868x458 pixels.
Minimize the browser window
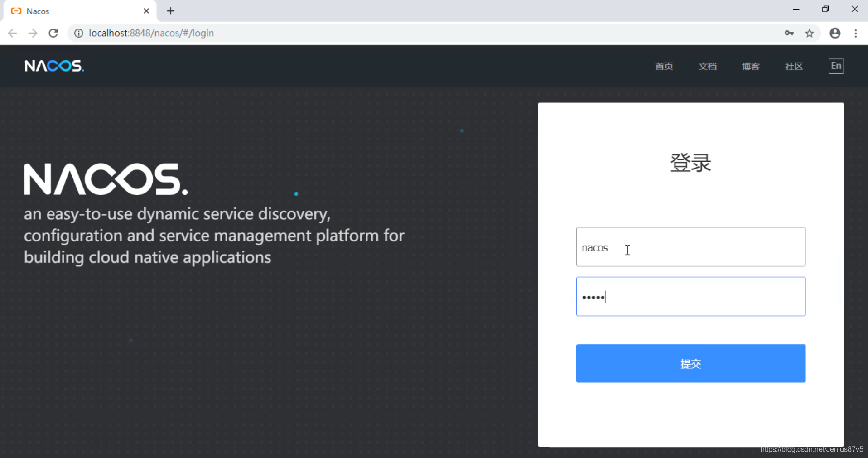coord(796,9)
